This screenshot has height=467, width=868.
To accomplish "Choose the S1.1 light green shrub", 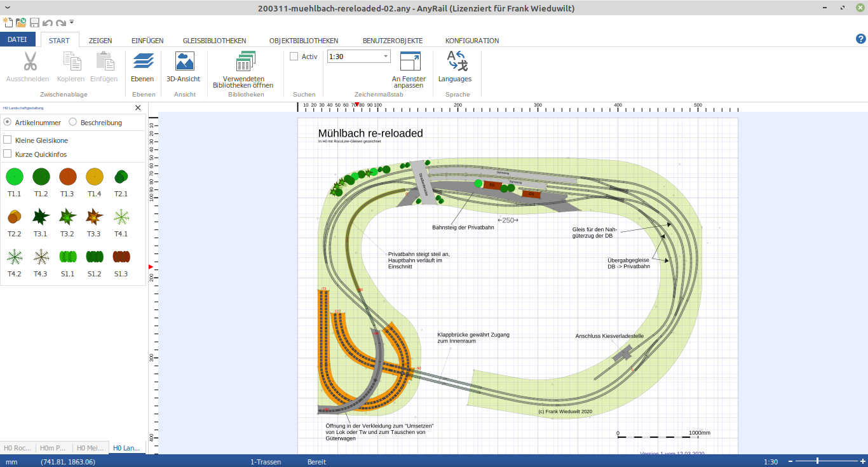I will (68, 257).
